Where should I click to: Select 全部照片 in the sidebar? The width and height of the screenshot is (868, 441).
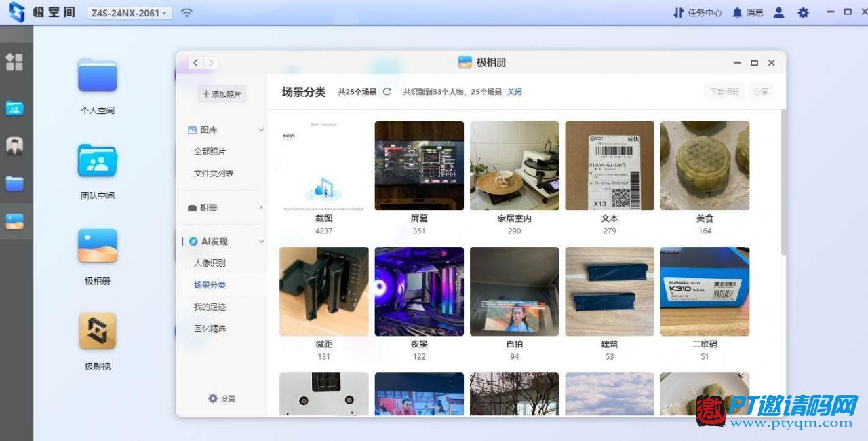tap(210, 151)
